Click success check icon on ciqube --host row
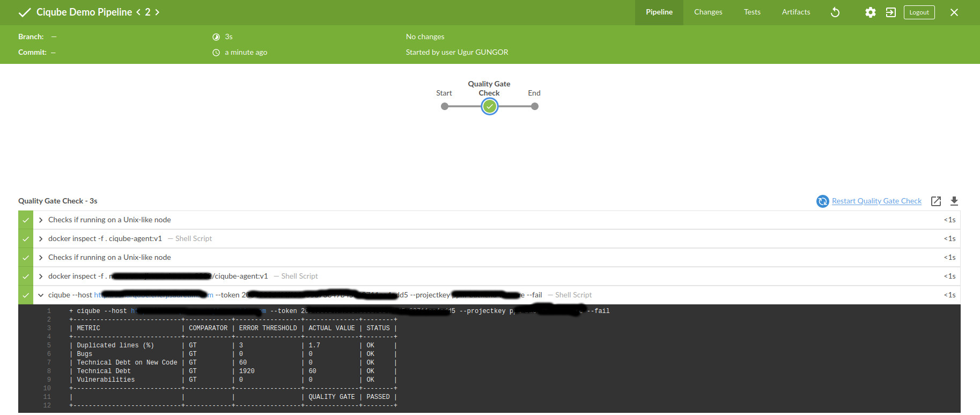The height and width of the screenshot is (415, 980). pos(25,295)
